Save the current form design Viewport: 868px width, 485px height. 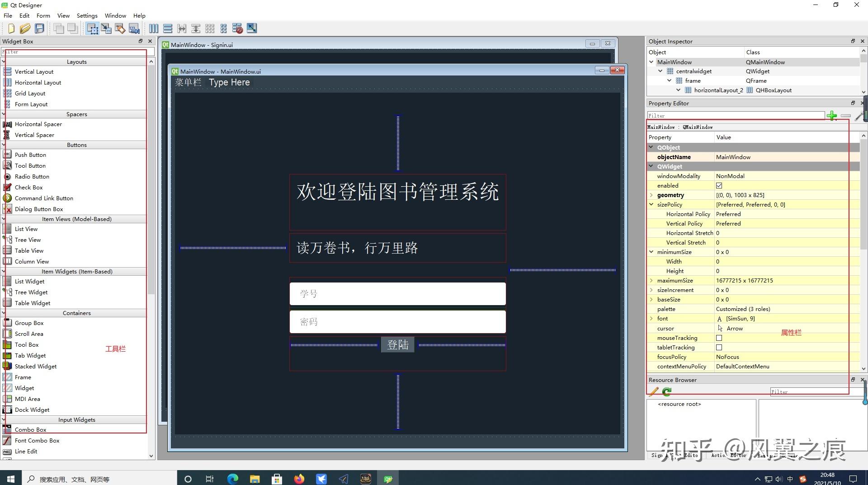39,28
